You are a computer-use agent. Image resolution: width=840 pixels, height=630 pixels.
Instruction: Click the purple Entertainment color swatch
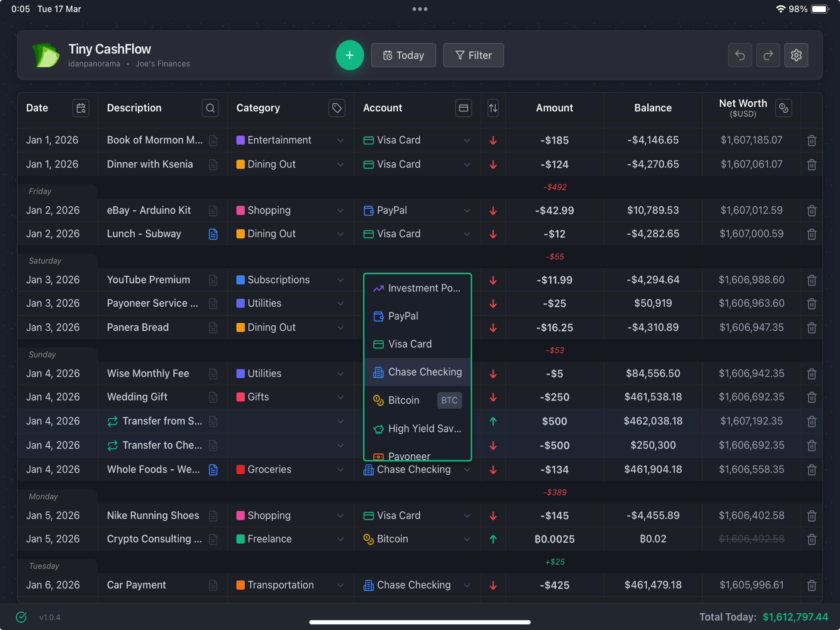[x=240, y=140]
